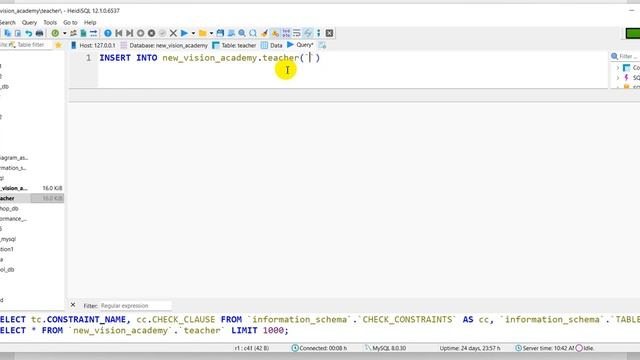Switch to the Data tab
Image resolution: width=640 pixels, height=360 pixels.
click(x=272, y=45)
